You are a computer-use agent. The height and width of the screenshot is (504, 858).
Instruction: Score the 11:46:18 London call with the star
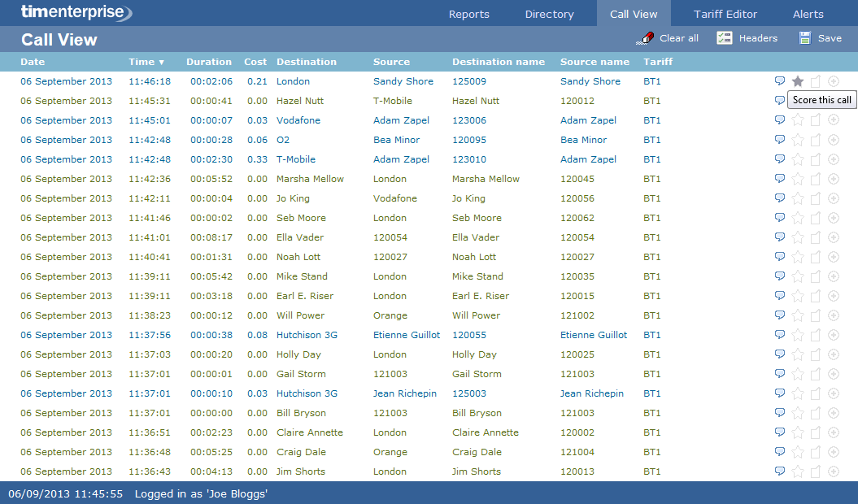click(x=798, y=81)
